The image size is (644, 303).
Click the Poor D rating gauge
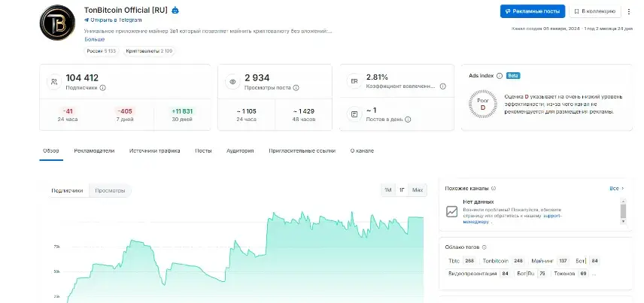tap(483, 104)
